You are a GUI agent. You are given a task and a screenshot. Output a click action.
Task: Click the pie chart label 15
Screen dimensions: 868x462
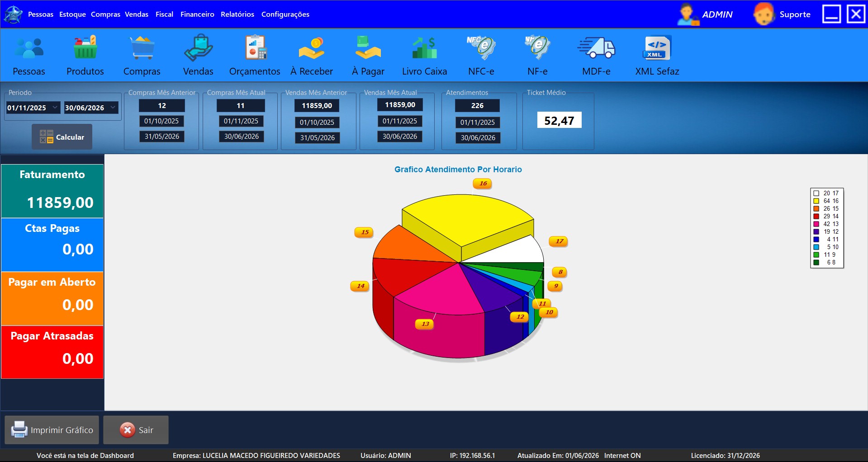point(365,232)
